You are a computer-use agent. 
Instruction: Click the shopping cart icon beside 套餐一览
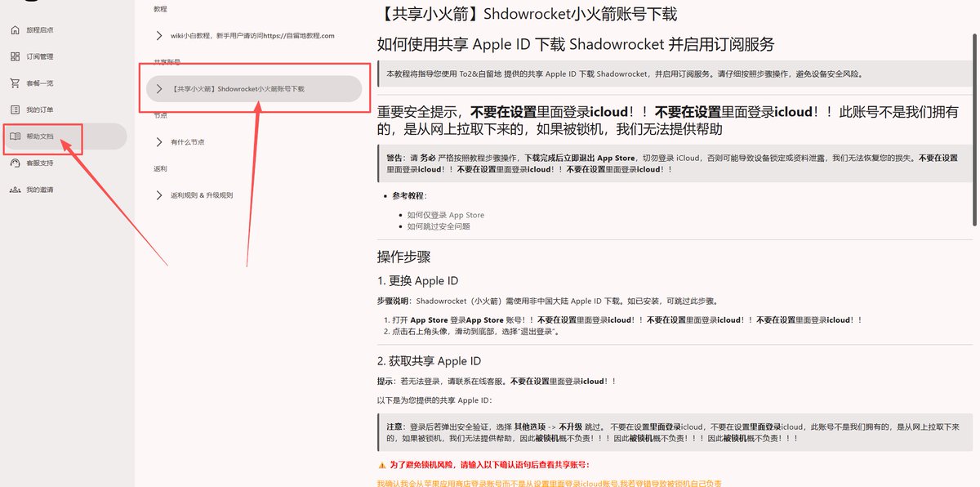[x=15, y=83]
